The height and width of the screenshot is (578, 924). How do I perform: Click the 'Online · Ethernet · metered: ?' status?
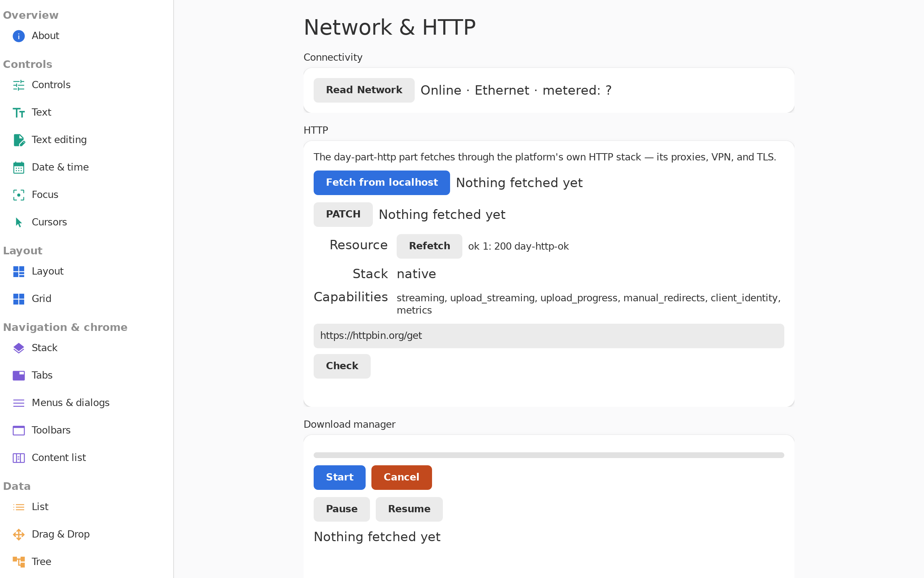pos(516,91)
